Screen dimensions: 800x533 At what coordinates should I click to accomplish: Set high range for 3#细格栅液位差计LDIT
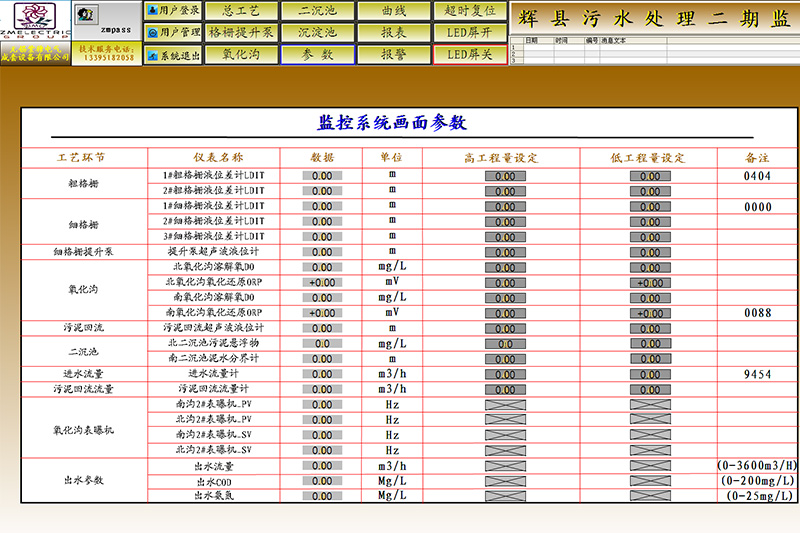point(505,238)
